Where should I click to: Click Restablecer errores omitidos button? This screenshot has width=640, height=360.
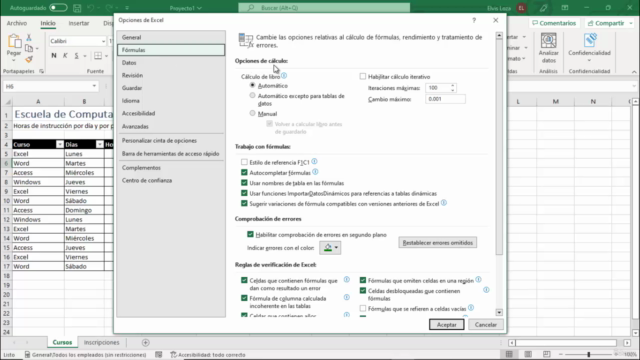[x=438, y=242]
